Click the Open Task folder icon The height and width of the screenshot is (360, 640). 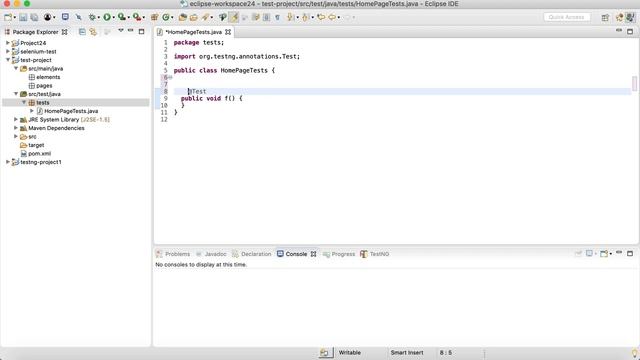tap(193, 17)
